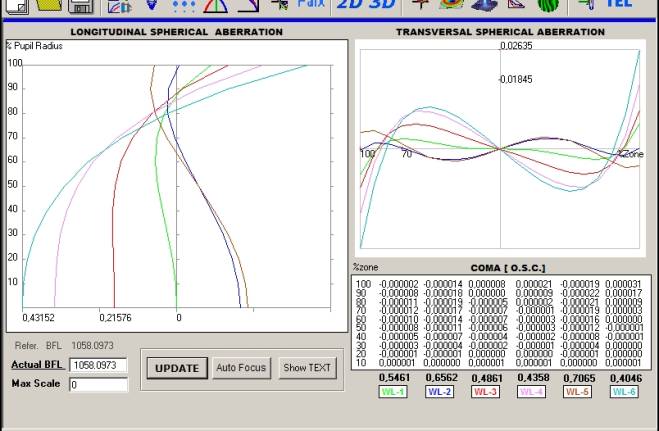Click the 0,4046 wavelength value
Screen dimensions: 659x431
[x=626, y=378]
